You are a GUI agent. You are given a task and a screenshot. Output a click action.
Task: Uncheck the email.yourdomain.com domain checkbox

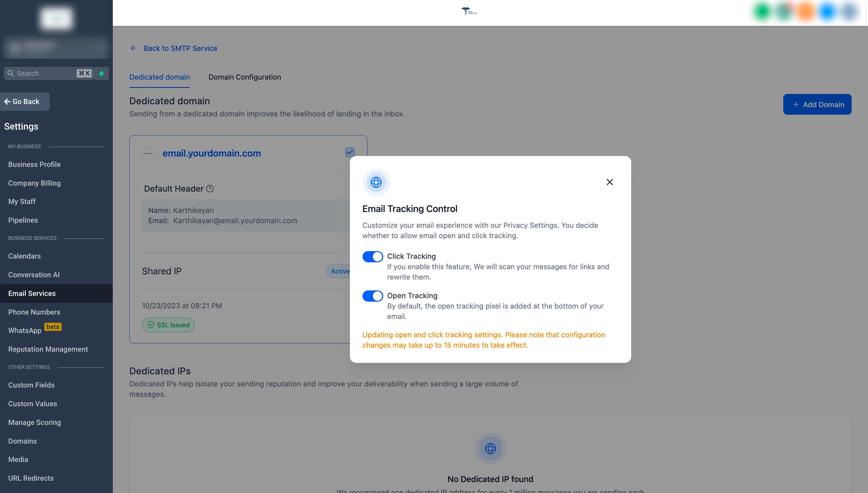[x=349, y=152]
